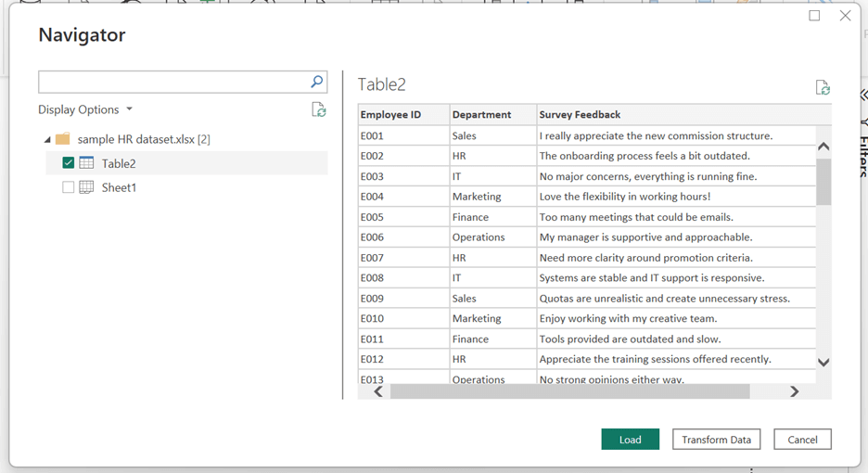This screenshot has width=868, height=473.
Task: Close the Navigator dialog
Action: click(846, 16)
